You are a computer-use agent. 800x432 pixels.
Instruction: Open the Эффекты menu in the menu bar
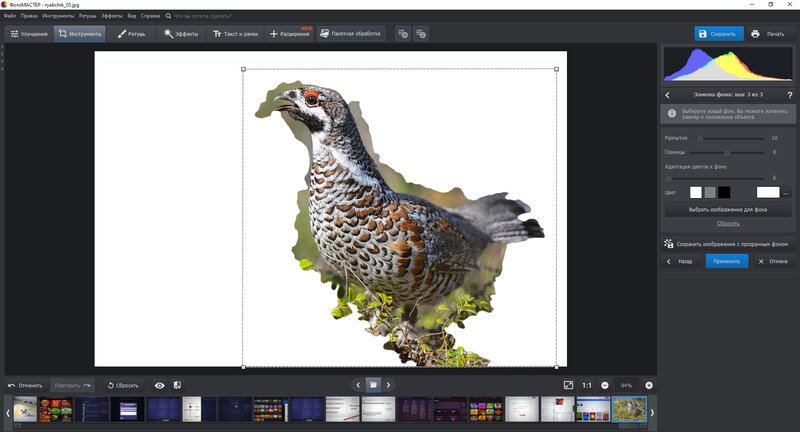coord(112,16)
